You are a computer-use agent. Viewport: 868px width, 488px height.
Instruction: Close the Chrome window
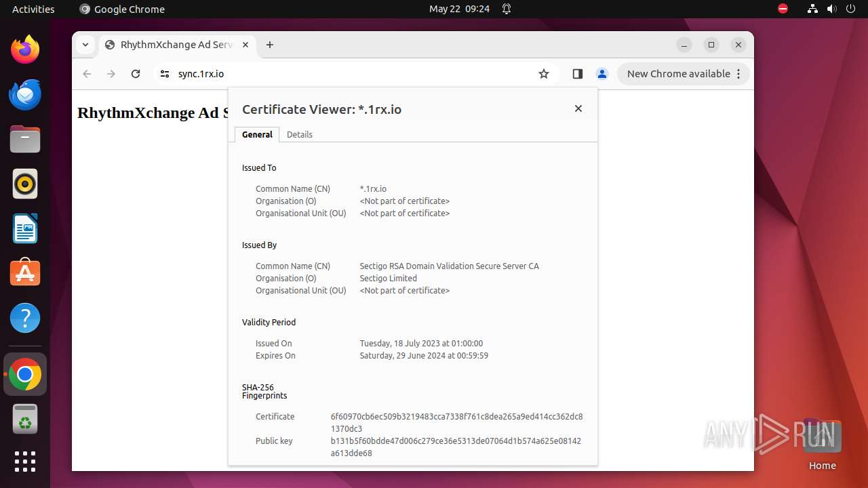[738, 45]
